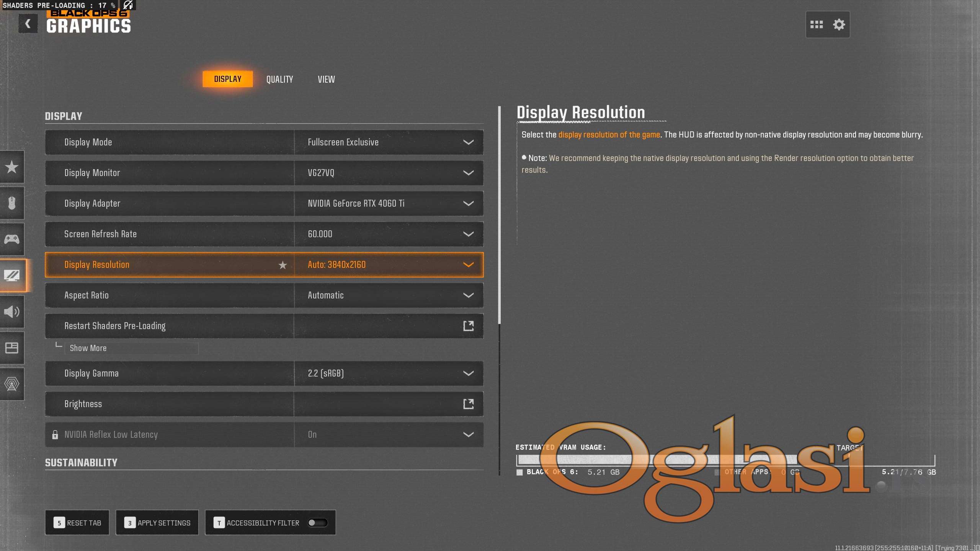Click the gear settings icon at top right
980x551 pixels.
point(839,24)
